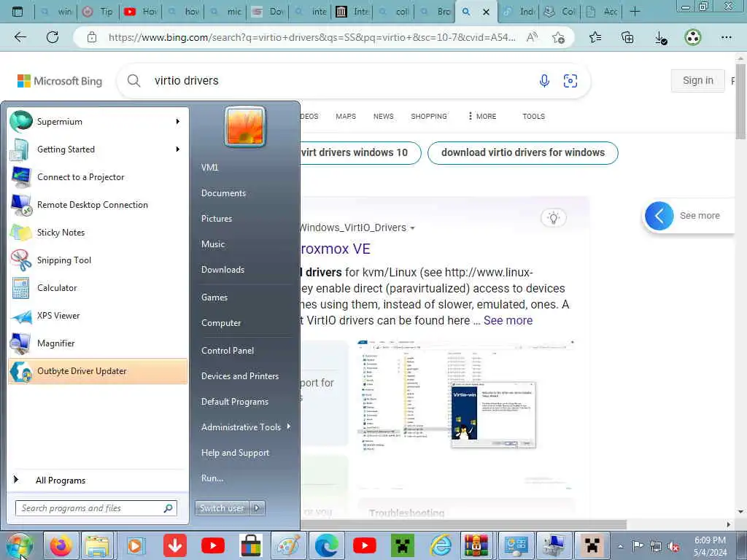Expand the Administrative Tools submenu
This screenshot has width=747, height=560.
click(x=289, y=427)
